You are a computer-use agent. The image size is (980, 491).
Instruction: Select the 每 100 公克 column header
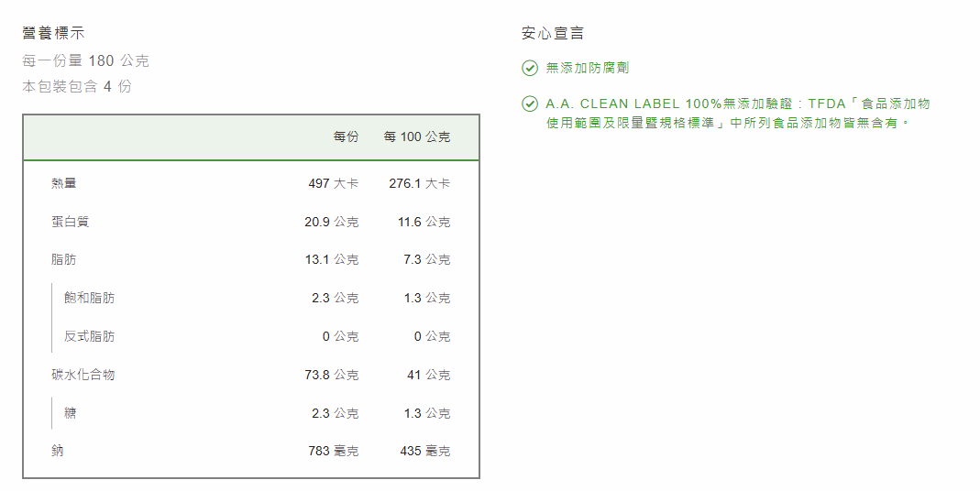[417, 137]
